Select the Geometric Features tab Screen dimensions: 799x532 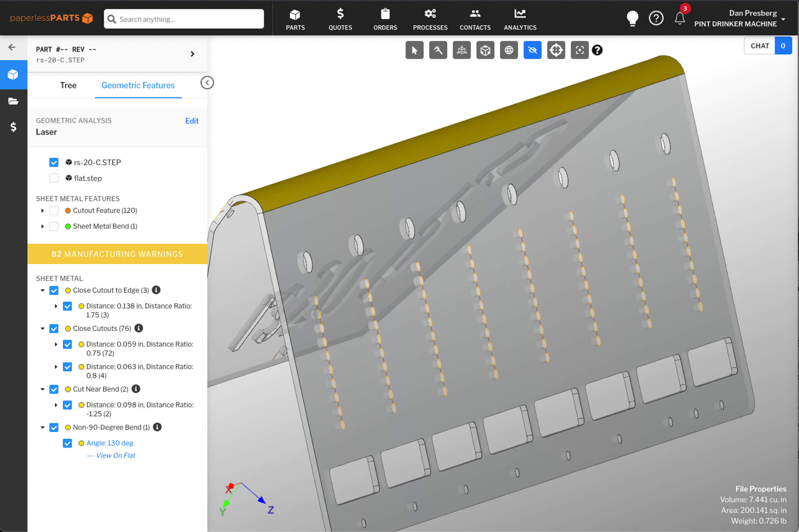pyautogui.click(x=138, y=85)
